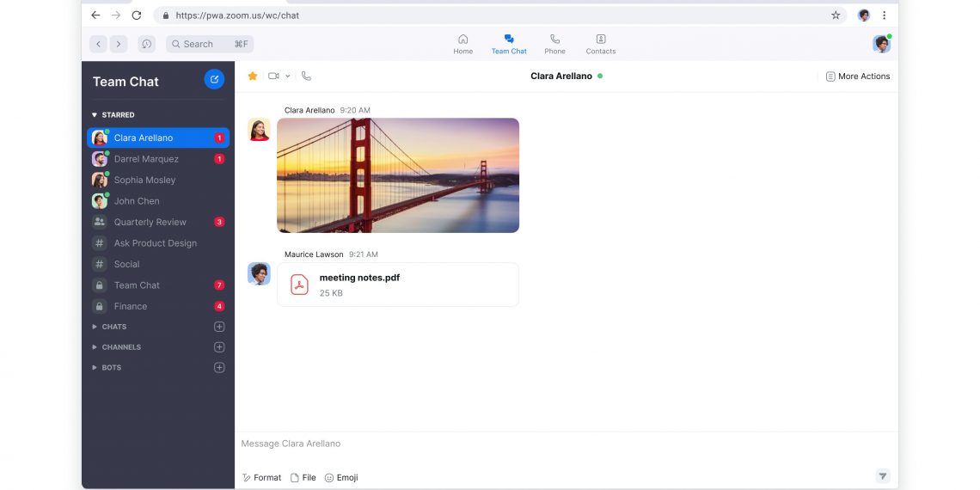Click the Maurice Lawson sender name
Viewport: 980px width, 490px height.
point(314,254)
